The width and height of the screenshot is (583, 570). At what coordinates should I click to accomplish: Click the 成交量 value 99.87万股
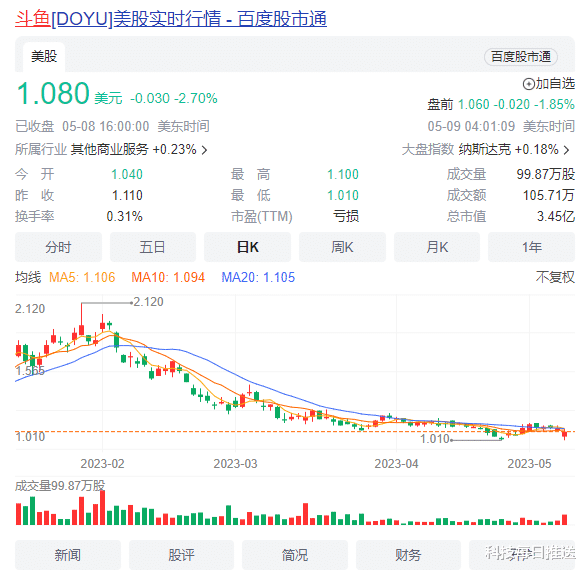click(x=545, y=174)
